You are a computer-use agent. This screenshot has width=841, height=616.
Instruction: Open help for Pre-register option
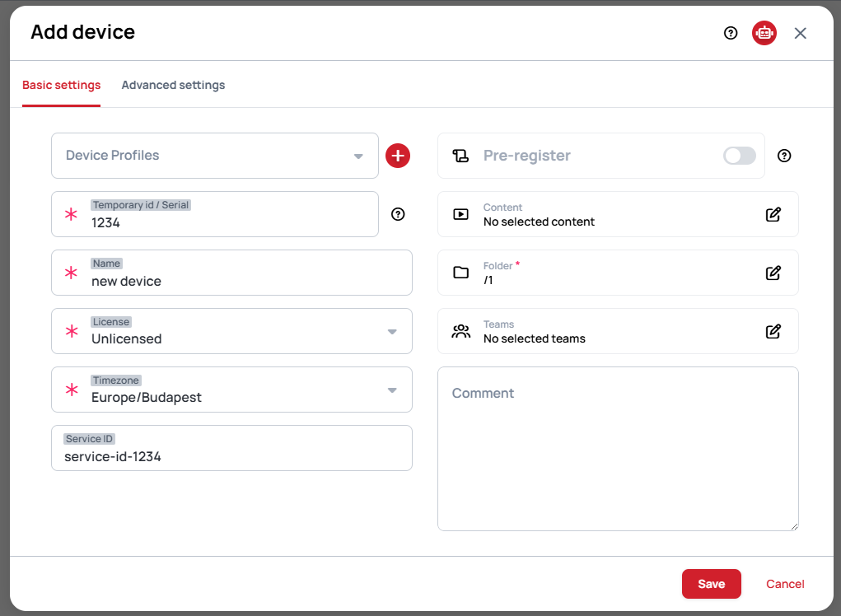coord(784,156)
